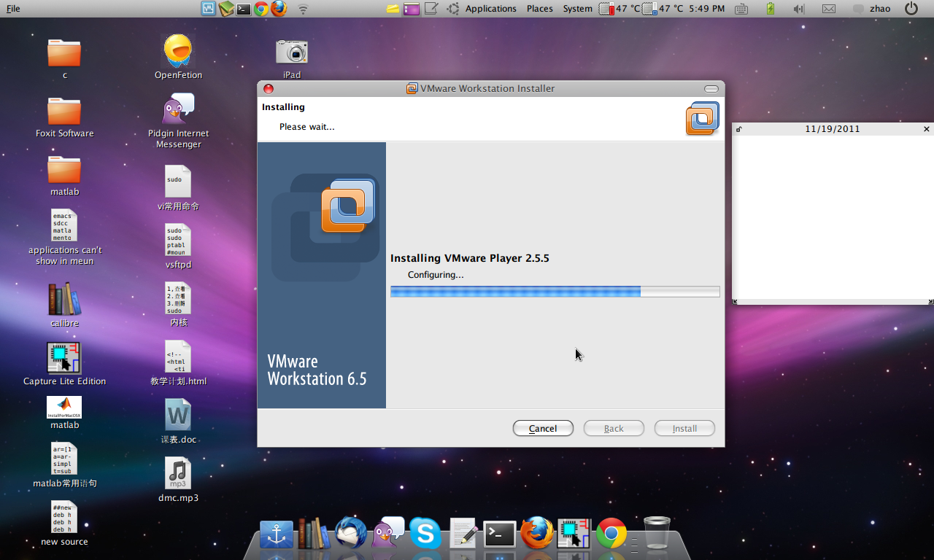This screenshot has height=560, width=934.
Task: Select the 教学计划.html file
Action: 178,357
